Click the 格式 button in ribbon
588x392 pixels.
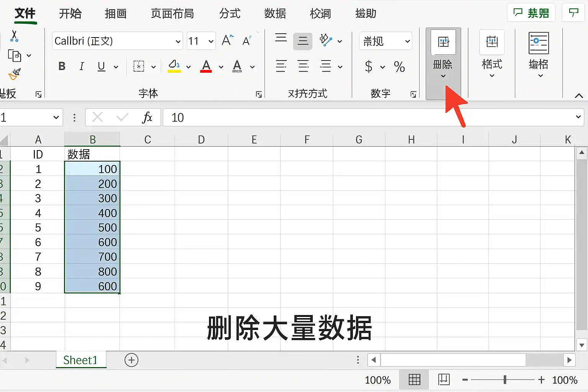click(x=492, y=54)
